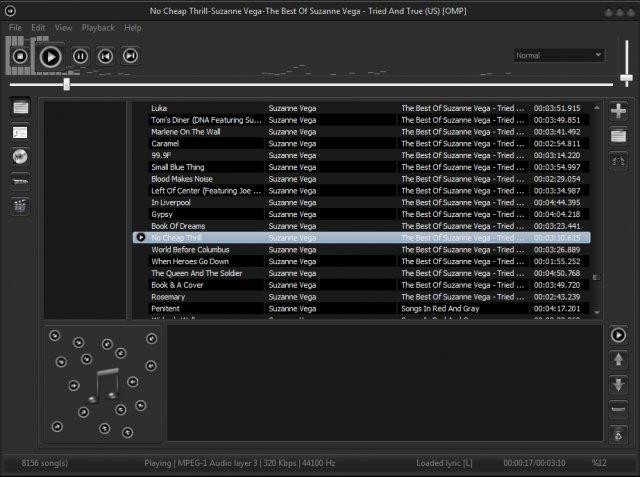Click the fourth sidebar panel icon
The width and height of the screenshot is (640, 477).
[20, 181]
